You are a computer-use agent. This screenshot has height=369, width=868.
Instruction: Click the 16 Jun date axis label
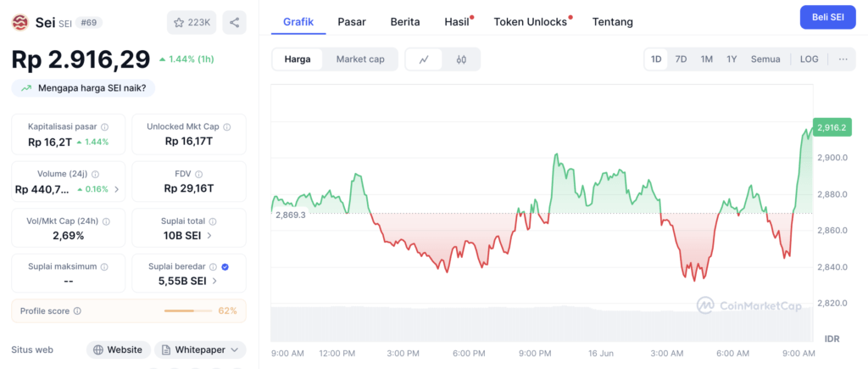[x=600, y=353]
